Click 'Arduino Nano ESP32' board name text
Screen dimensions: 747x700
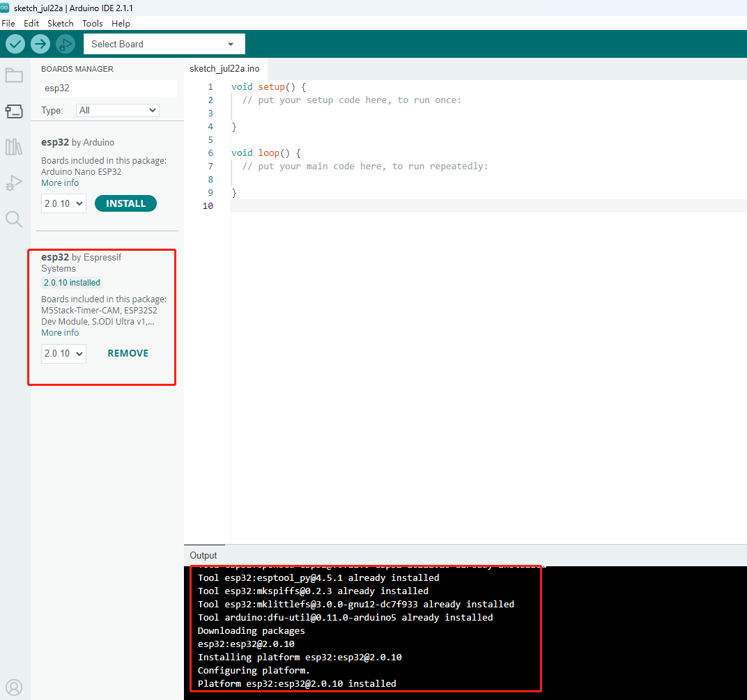(x=81, y=172)
